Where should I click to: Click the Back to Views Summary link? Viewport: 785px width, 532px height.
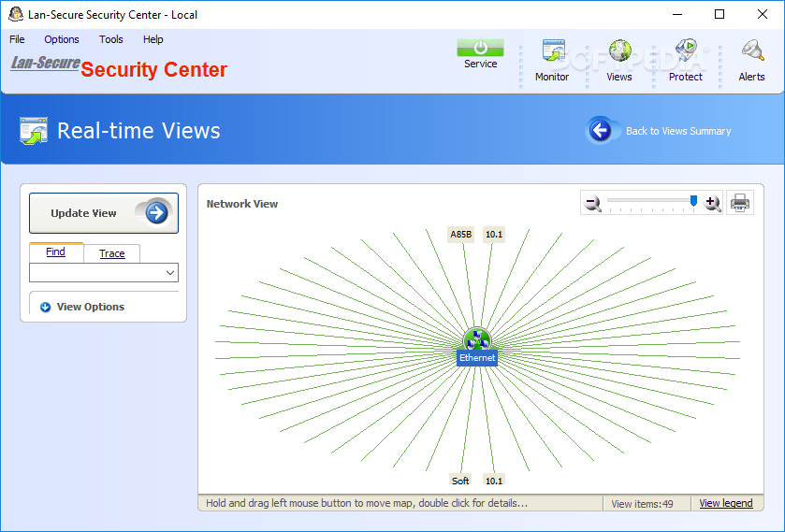[x=678, y=131]
